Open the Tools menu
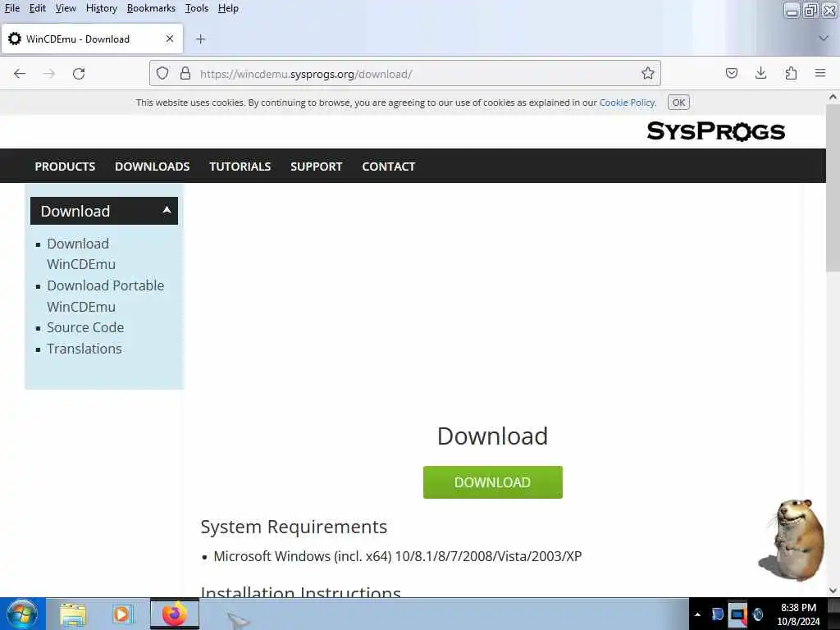This screenshot has height=630, width=840. coord(197,8)
